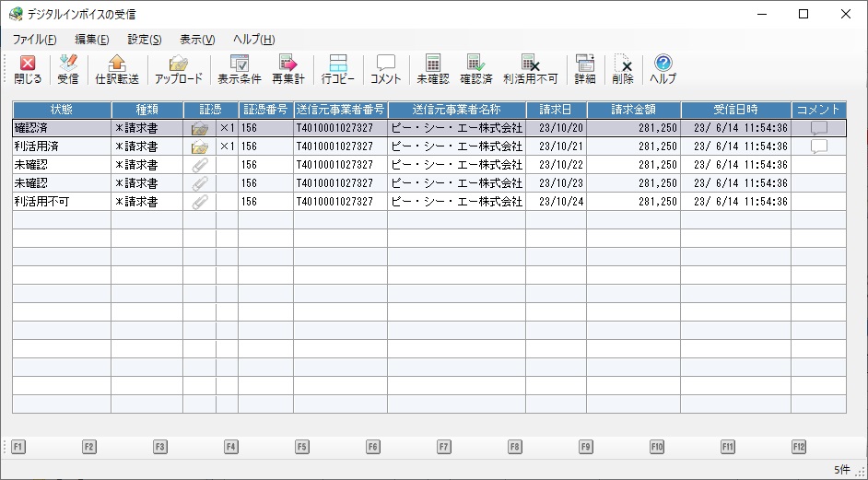The width and height of the screenshot is (868, 480).
Task: Open the ヘルプ(H) menu
Action: click(254, 40)
